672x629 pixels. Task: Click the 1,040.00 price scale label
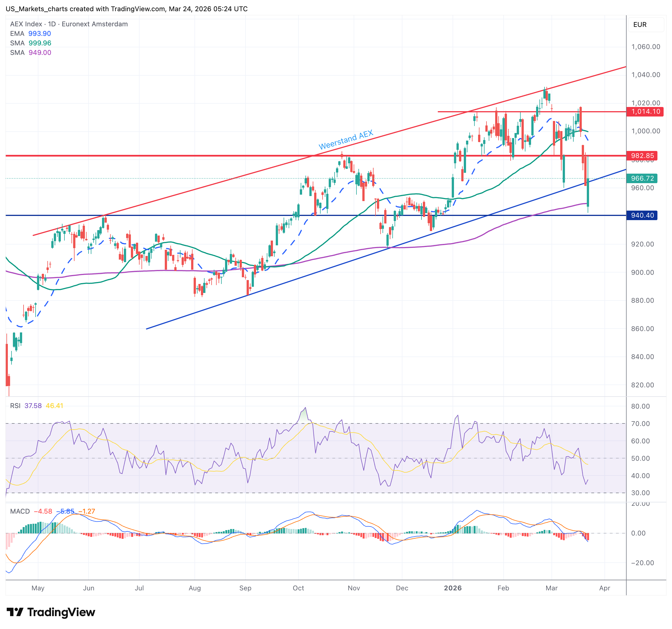click(645, 75)
